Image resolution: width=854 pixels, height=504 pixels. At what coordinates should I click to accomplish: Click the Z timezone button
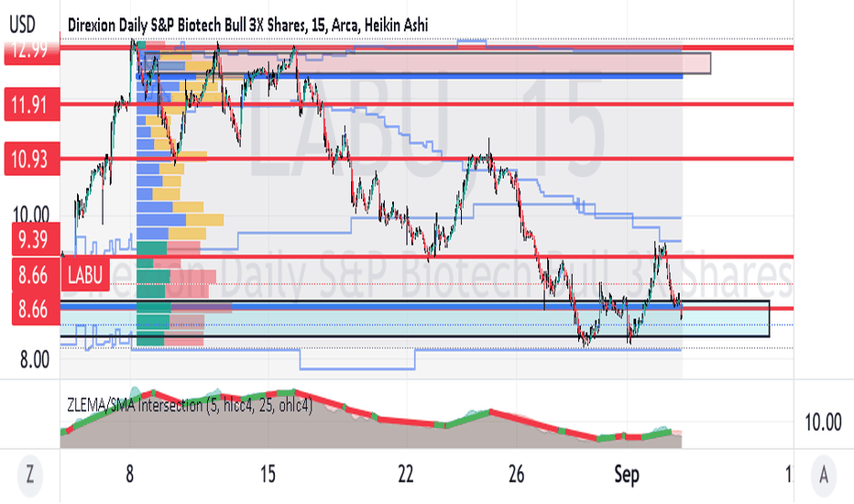(29, 475)
